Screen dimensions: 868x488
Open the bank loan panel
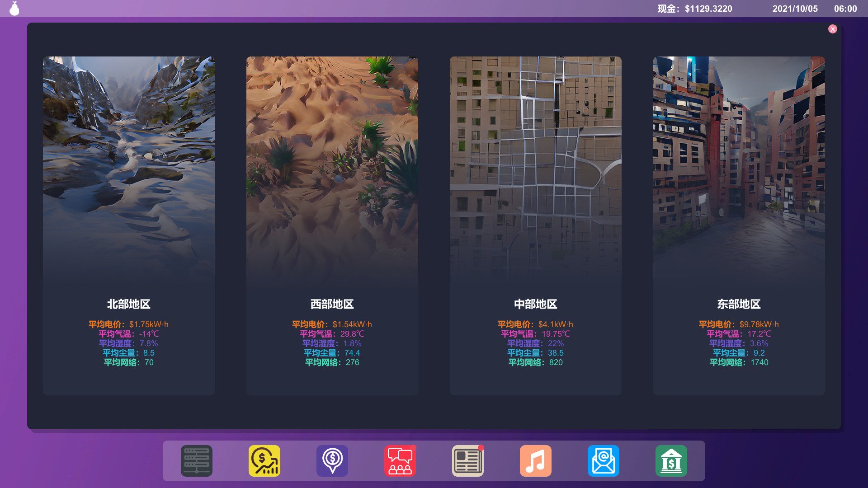click(x=671, y=460)
